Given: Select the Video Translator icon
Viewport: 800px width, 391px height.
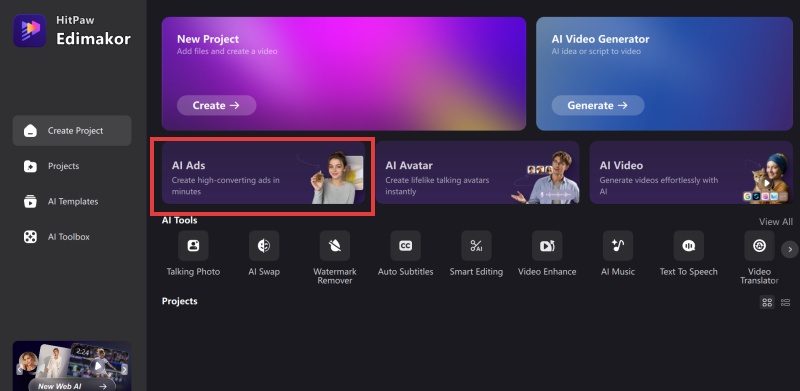Looking at the screenshot, I should point(759,246).
